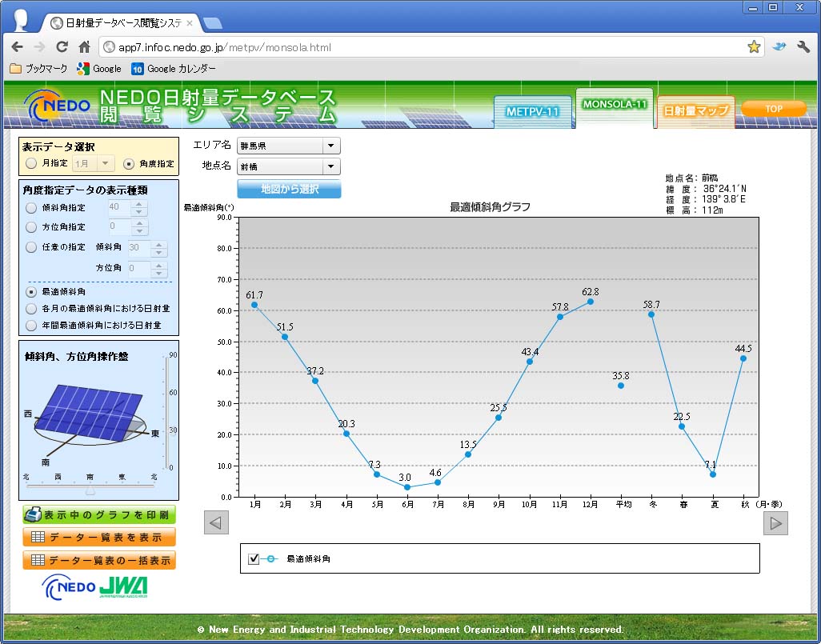Increase 任意の指定 傾斜角 30 stepper

coord(158,245)
